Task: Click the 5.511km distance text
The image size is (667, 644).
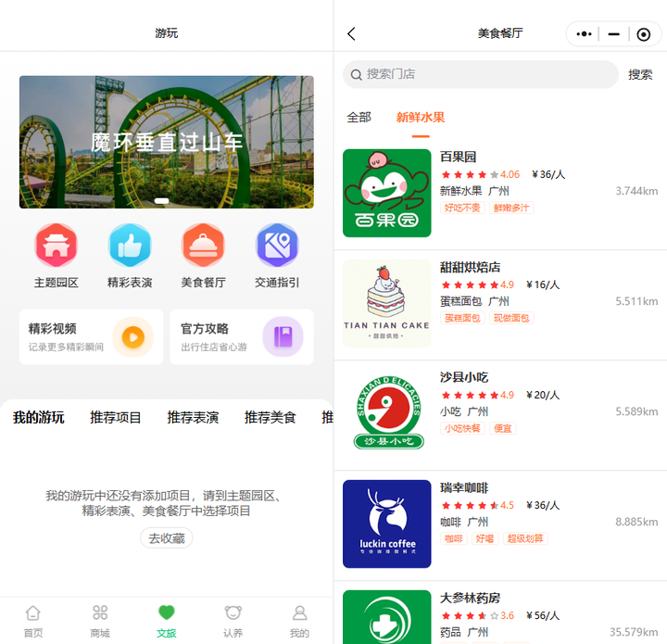Action: point(636,301)
